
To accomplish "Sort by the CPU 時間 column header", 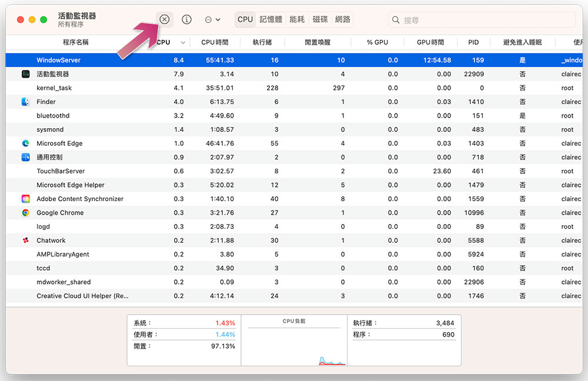I will [x=215, y=42].
